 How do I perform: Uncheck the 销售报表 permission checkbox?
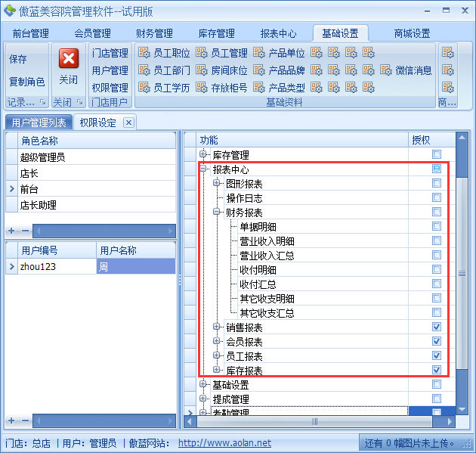(437, 327)
